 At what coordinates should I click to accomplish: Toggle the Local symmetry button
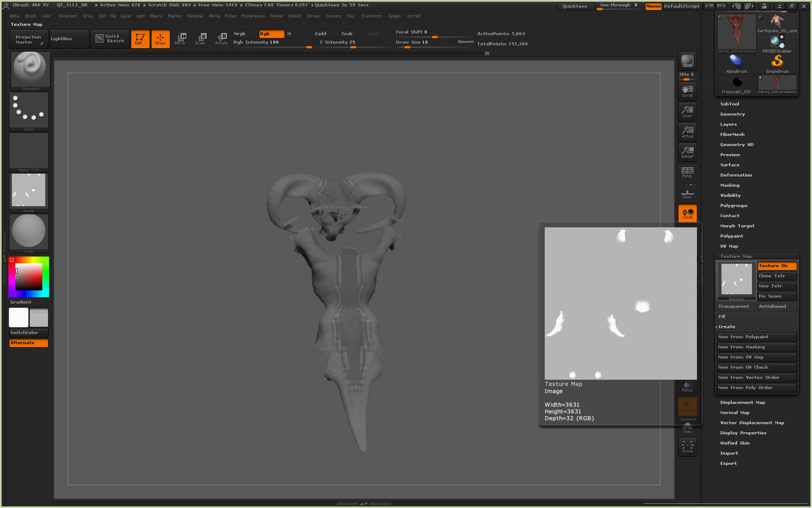click(687, 213)
